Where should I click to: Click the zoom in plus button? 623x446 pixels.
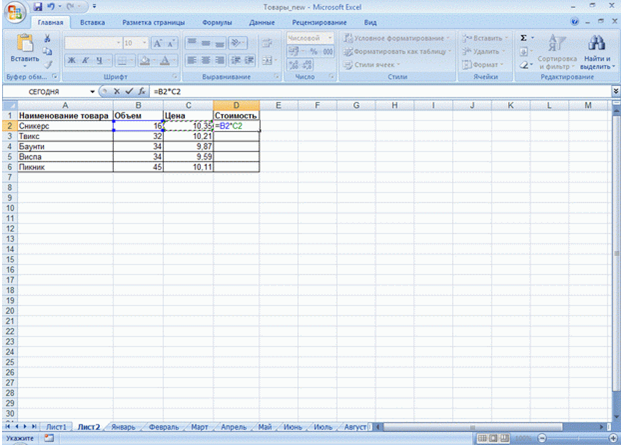(x=613, y=438)
